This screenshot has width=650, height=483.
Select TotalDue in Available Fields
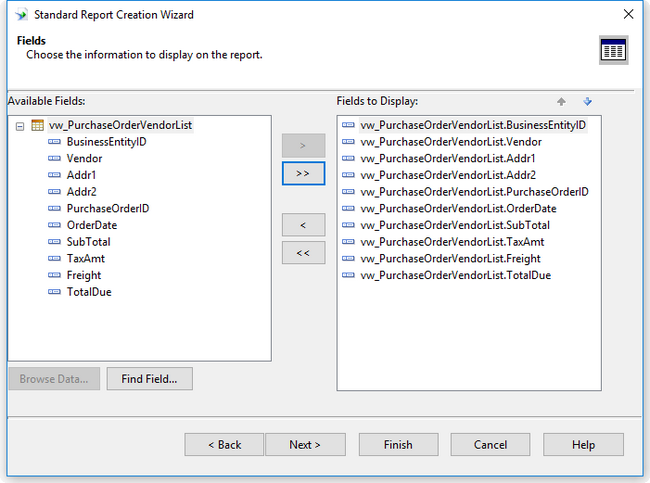click(x=89, y=292)
